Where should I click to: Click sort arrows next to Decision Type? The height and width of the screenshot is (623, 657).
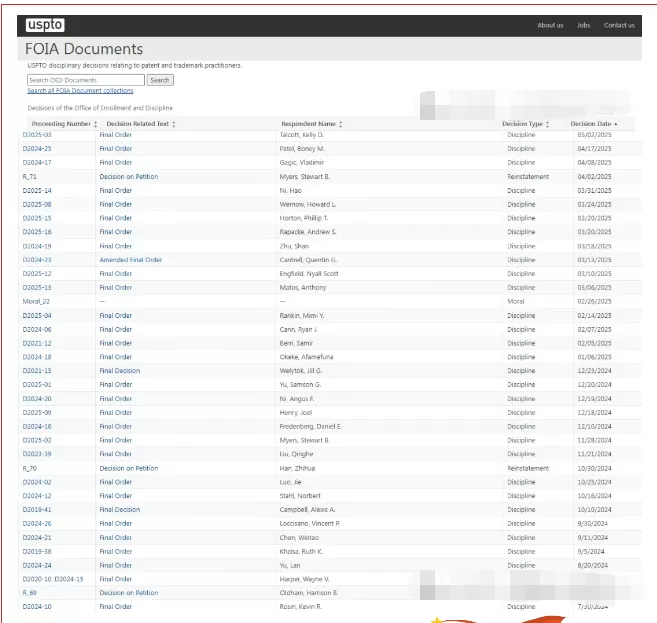click(547, 124)
